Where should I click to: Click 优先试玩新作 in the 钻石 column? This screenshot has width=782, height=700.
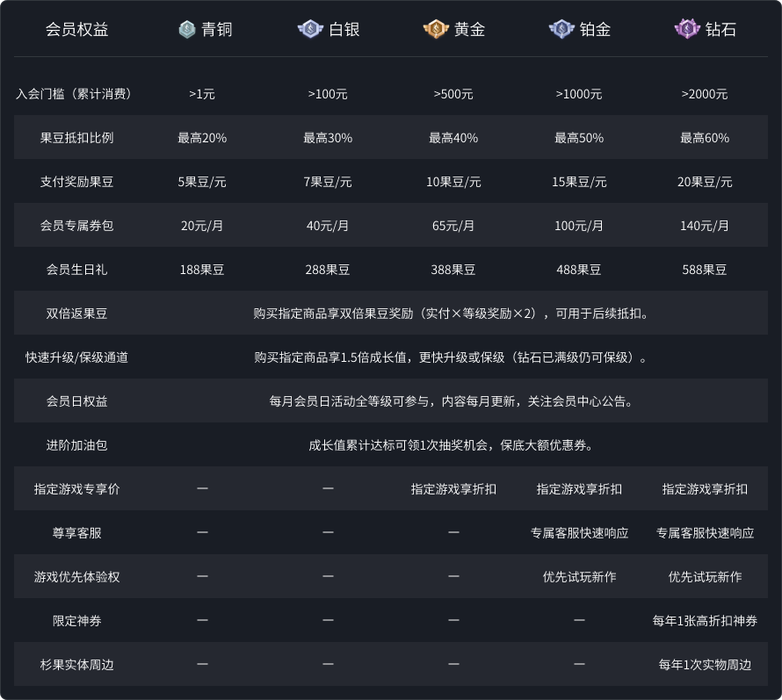pyautogui.click(x=705, y=576)
